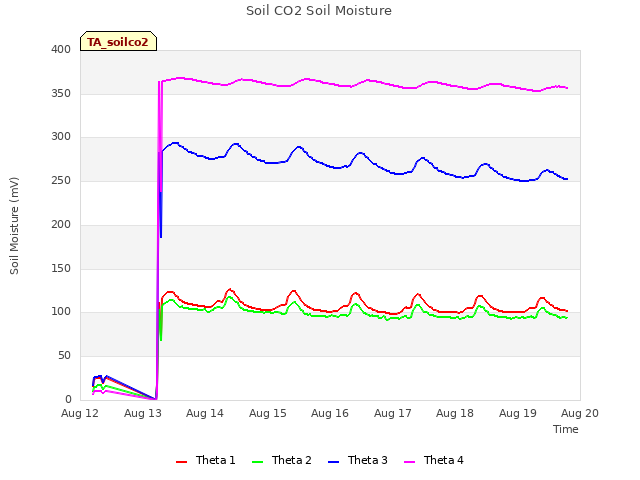The width and height of the screenshot is (640, 480).
Task: Click the Aug 16 x-axis tick label
Action: pos(330,413)
